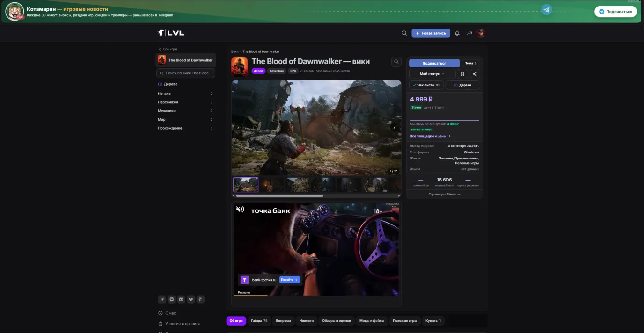Image resolution: width=644 pixels, height=333 pixels.
Task: Open the Telegram link in the sidebar
Action: click(x=162, y=299)
